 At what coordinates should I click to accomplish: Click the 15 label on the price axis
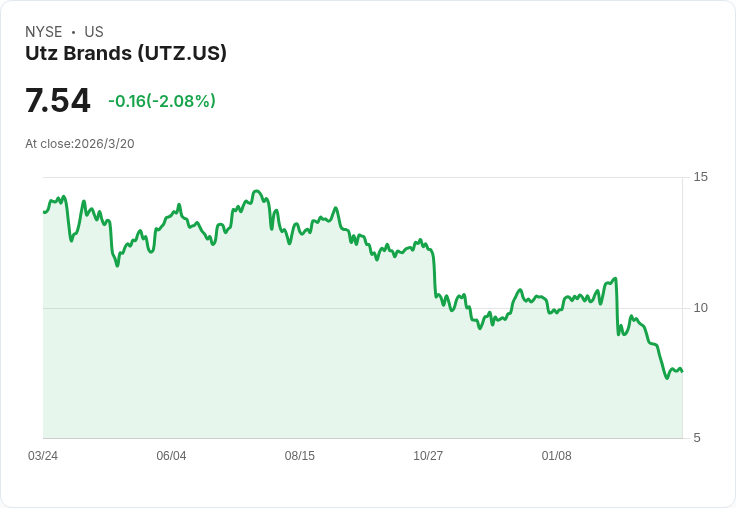(700, 177)
